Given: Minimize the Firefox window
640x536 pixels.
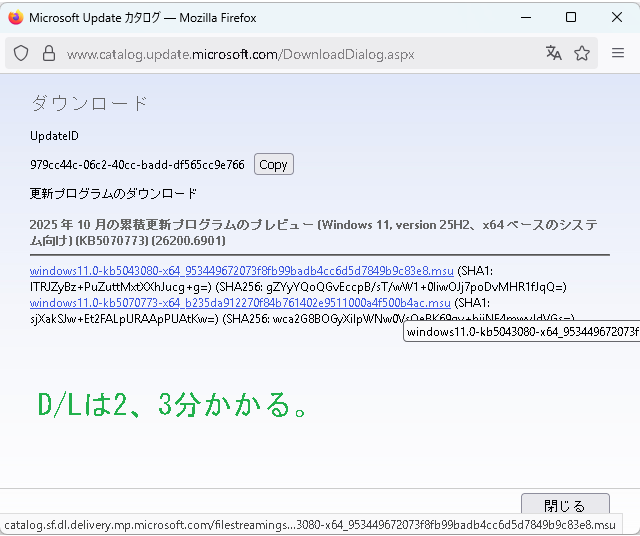Looking at the screenshot, I should (524, 17).
